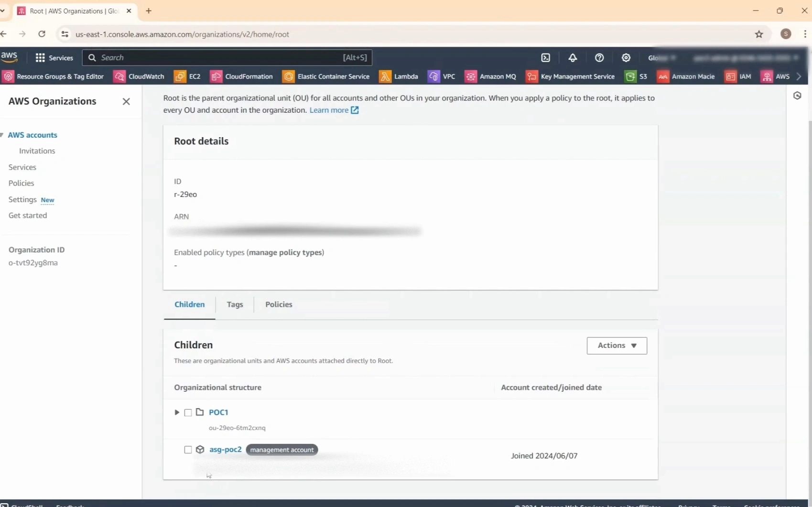Check the POC1 checkbox
Viewport: 812px width, 507px height.
[x=188, y=412]
